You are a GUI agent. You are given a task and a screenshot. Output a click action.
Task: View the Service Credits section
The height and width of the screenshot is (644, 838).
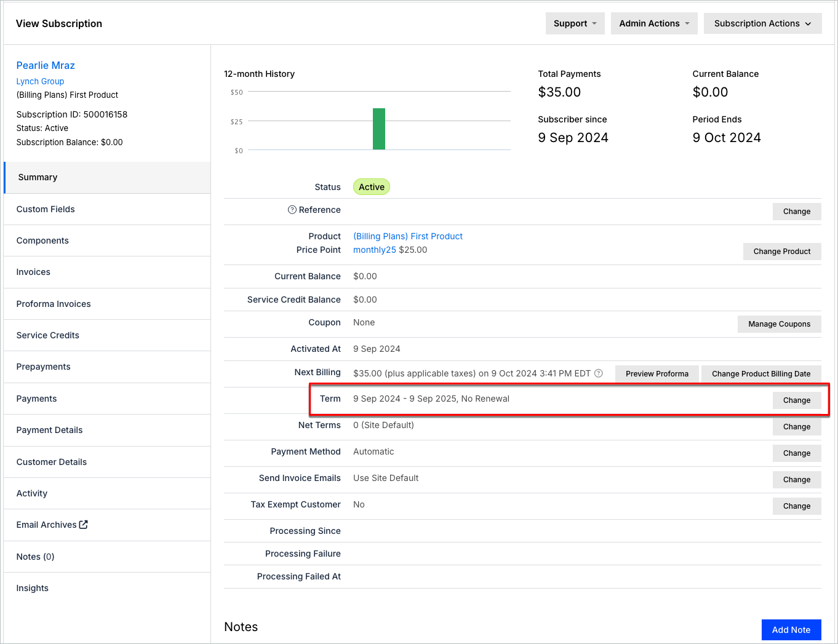(x=107, y=335)
